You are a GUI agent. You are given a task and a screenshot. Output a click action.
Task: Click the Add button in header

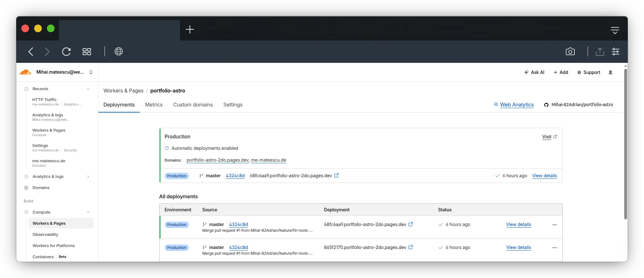(561, 72)
